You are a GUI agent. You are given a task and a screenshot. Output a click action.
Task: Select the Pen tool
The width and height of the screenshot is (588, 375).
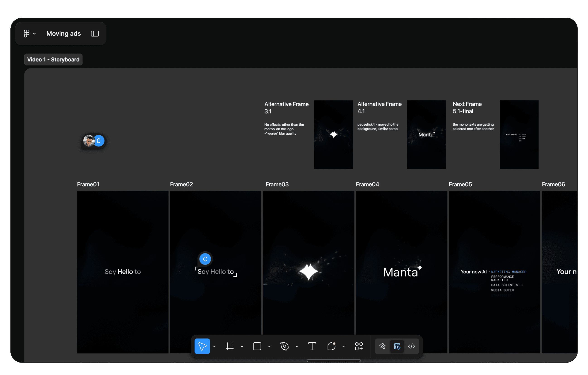[x=284, y=346]
